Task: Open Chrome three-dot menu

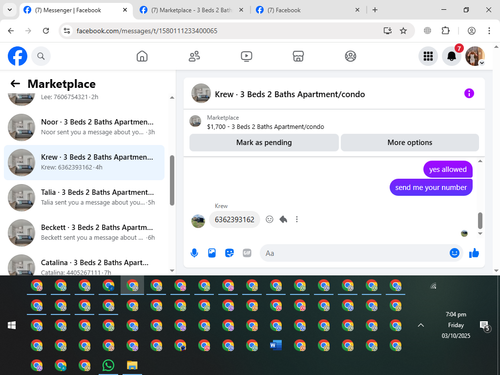Action: pos(489,31)
